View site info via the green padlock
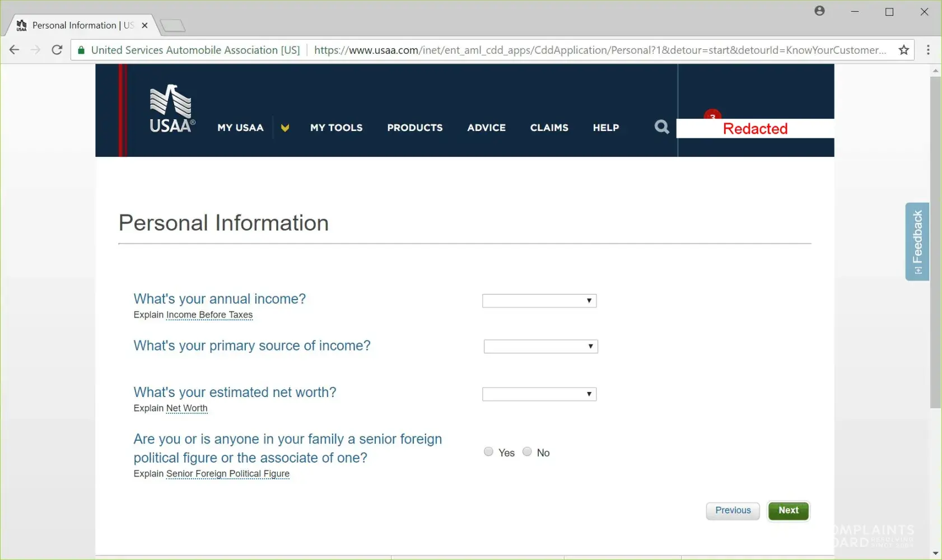 (81, 50)
